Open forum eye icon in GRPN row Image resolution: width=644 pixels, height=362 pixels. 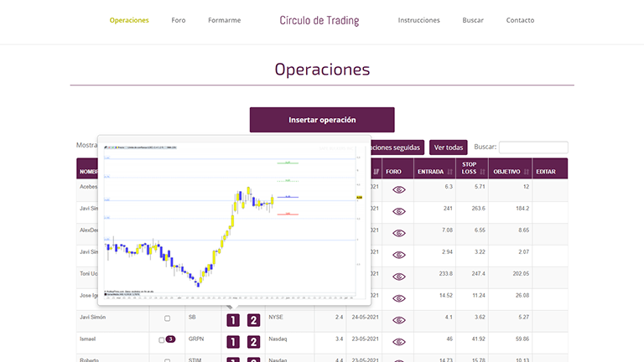(x=398, y=342)
